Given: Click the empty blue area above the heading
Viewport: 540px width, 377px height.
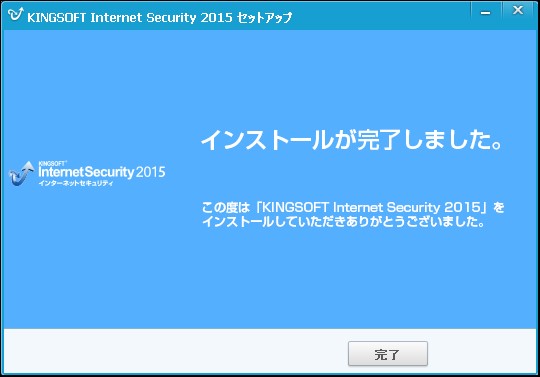Looking at the screenshot, I should coord(351,79).
